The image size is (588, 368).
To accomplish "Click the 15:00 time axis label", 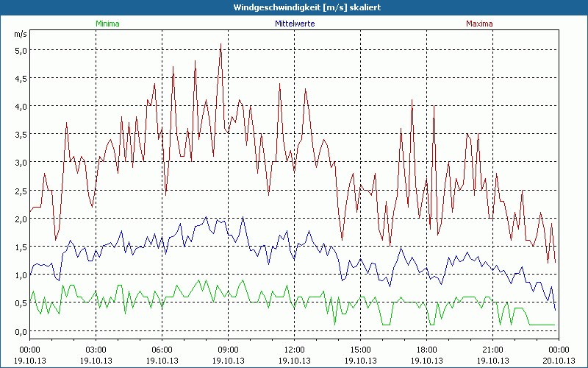I will tap(360, 349).
